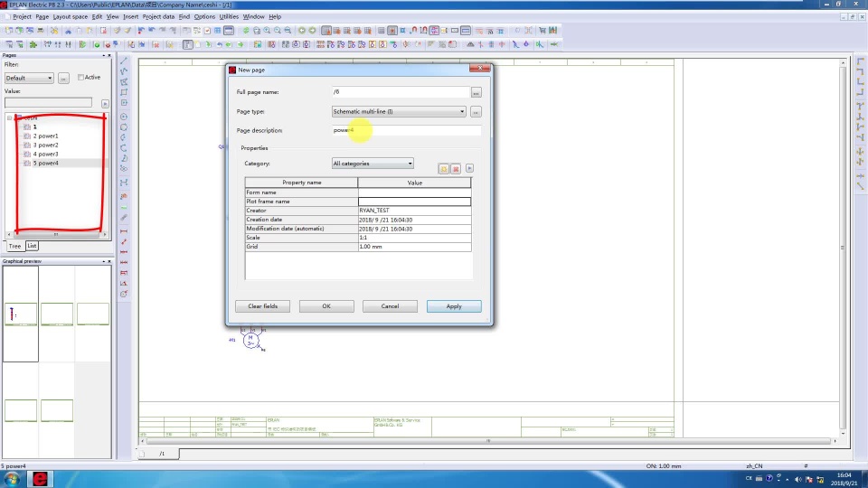Viewport: 868px width, 488px height.
Task: Click the Form name value cell
Action: point(414,192)
